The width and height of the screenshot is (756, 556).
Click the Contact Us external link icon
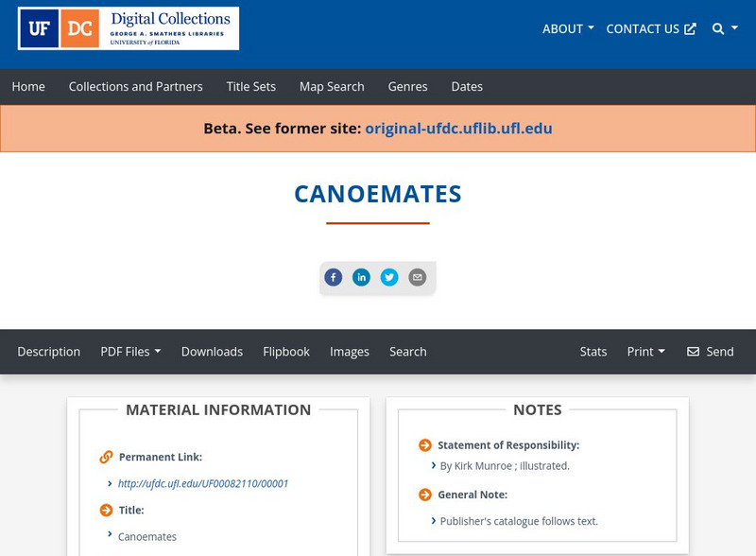(691, 29)
